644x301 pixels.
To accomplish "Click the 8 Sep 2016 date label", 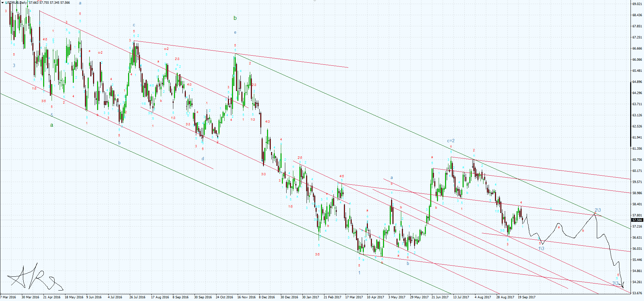I will [181, 297].
